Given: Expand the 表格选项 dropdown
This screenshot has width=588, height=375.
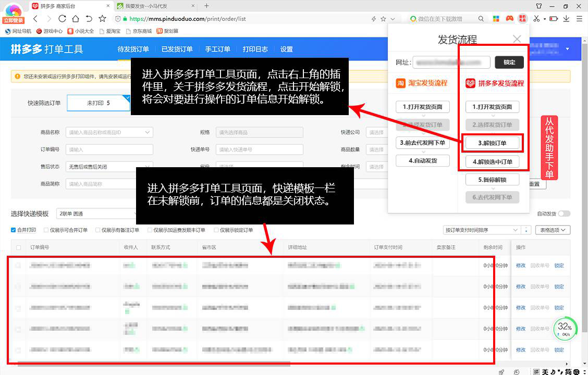Looking at the screenshot, I should [553, 230].
